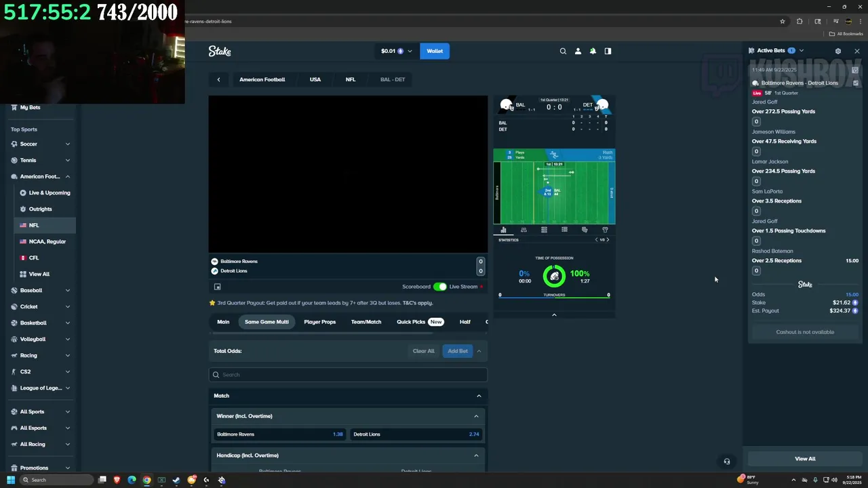Bet on Baltimore Ravens at 1.38
Viewport: 868px width, 488px height.
click(279, 434)
